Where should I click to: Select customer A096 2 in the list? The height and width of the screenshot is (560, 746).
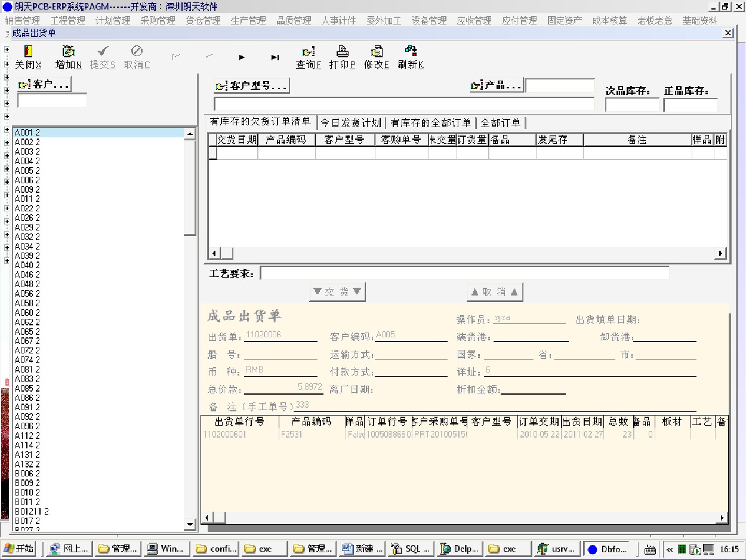point(98,426)
